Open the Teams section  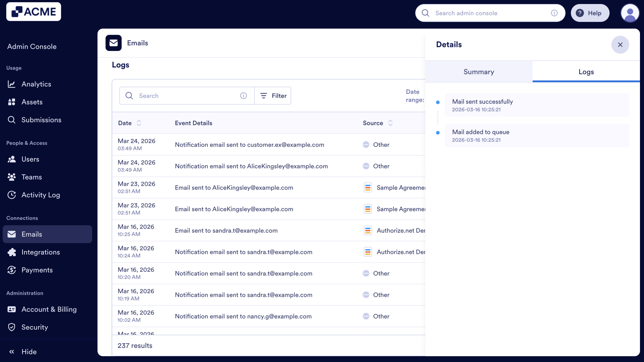[31, 177]
